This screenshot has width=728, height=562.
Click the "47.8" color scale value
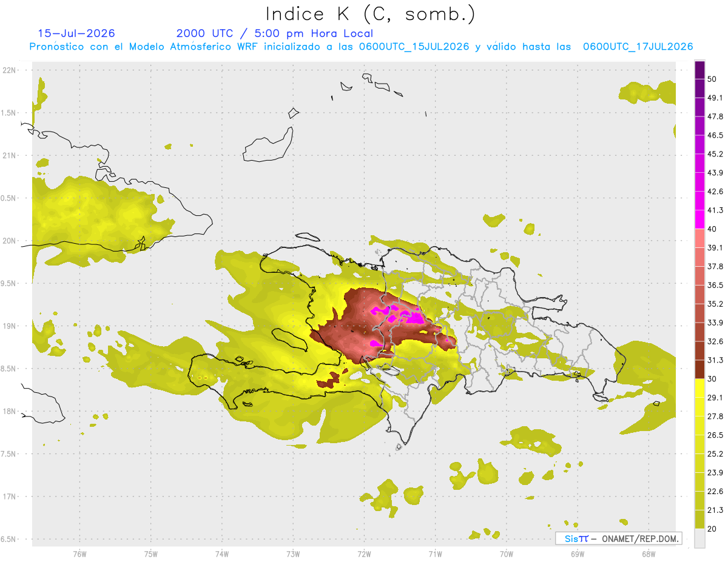tap(715, 116)
